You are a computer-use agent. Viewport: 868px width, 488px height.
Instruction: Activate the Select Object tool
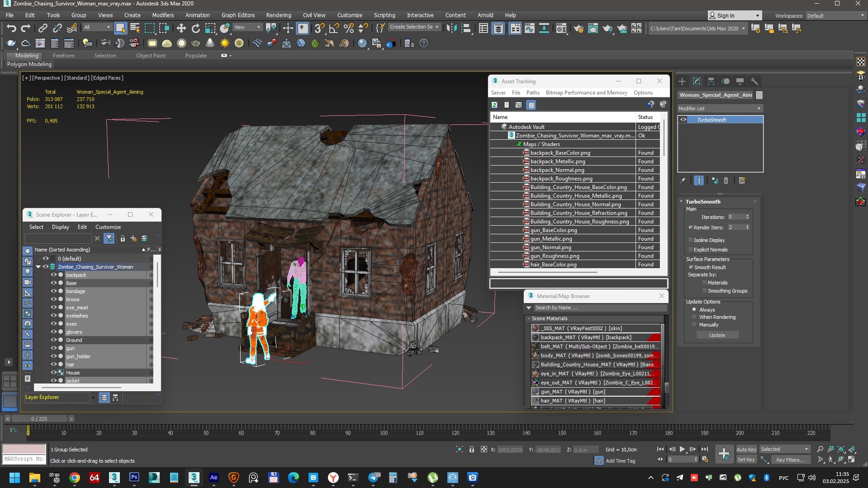coord(120,28)
